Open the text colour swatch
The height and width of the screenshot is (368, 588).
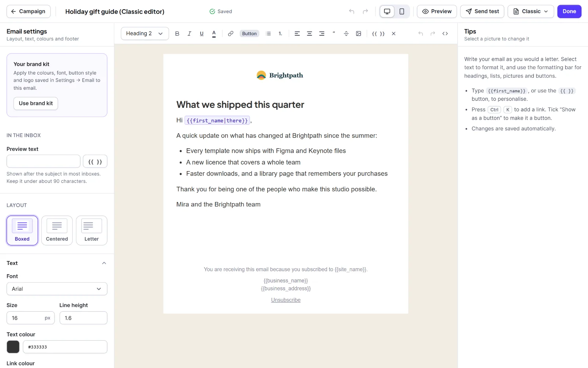pyautogui.click(x=13, y=347)
